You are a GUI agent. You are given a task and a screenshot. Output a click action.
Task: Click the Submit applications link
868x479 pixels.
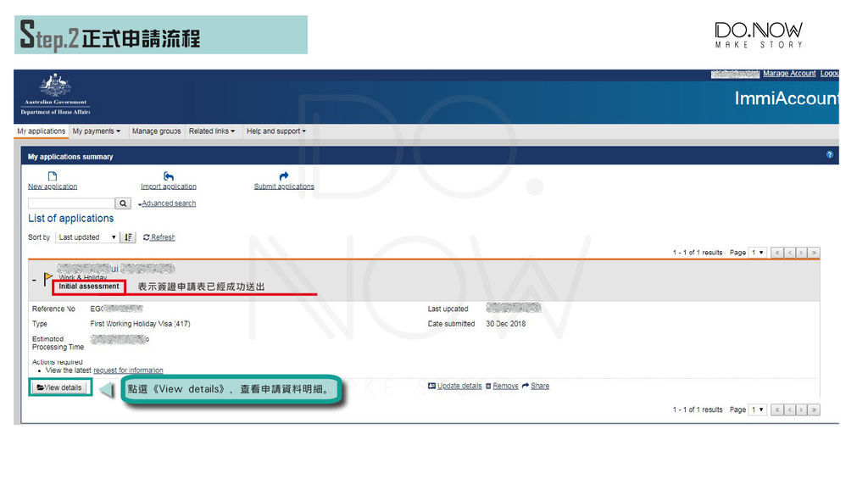(x=284, y=187)
